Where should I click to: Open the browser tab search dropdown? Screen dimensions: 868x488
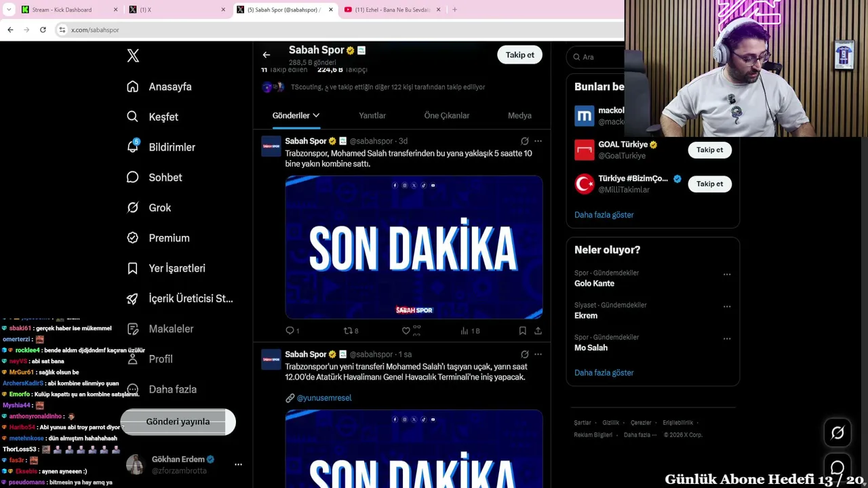[x=9, y=9]
